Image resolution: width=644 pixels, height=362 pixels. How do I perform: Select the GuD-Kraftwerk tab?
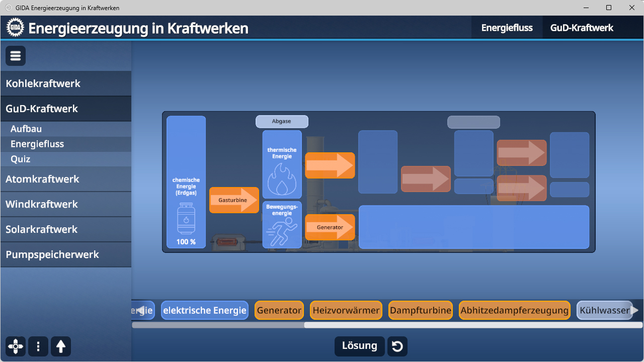(582, 28)
